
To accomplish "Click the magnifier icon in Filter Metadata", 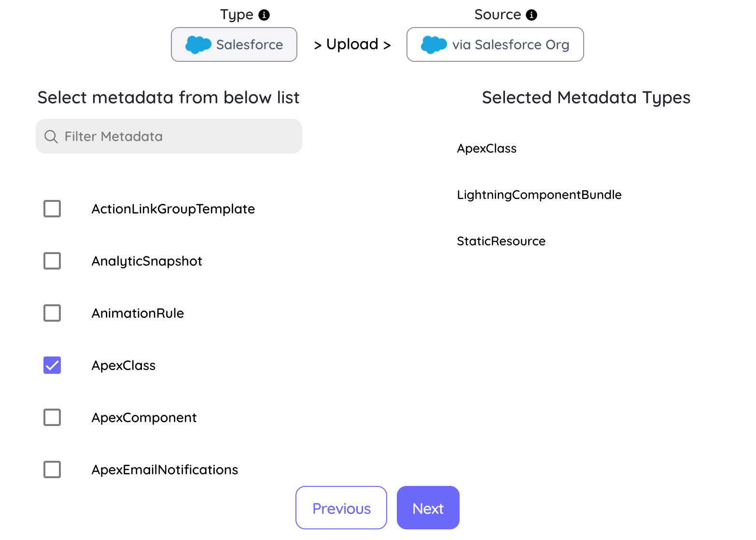I will [51, 137].
